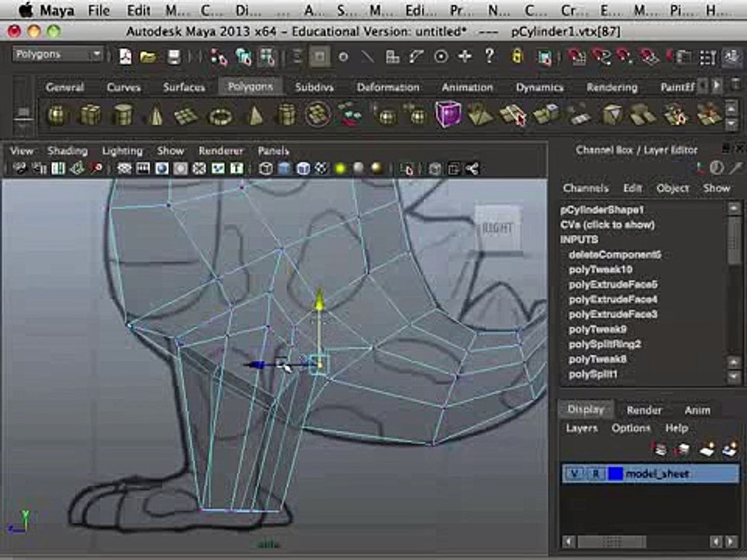Click the move layer down icon

(683, 449)
